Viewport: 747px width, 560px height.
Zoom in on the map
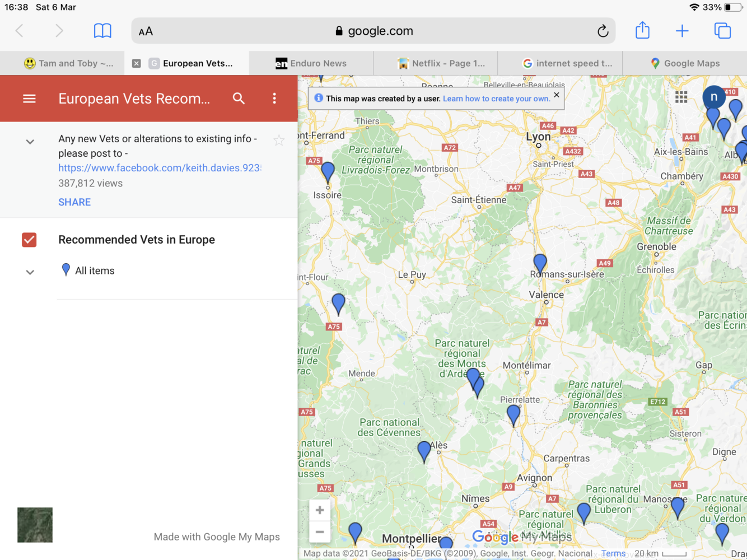pos(320,510)
